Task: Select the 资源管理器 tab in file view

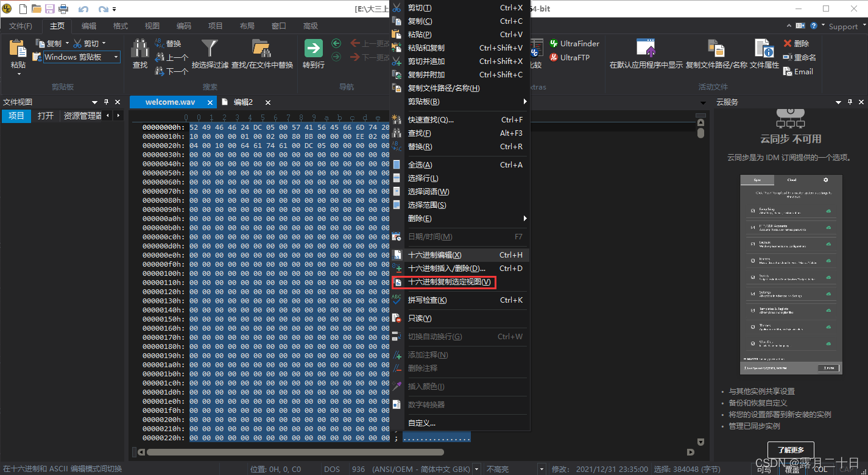Action: point(83,116)
